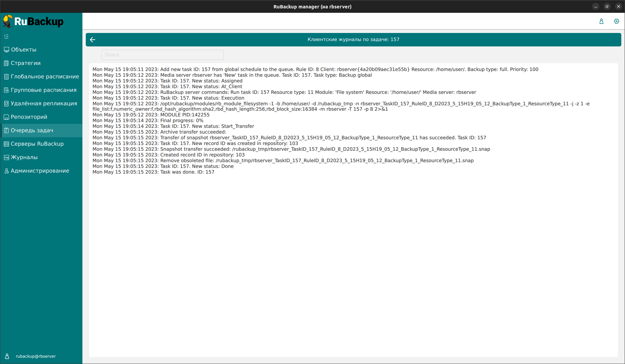This screenshot has height=364, width=625.
Task: Collapse the sidebar menu with the toggle icon
Action: [x=6, y=36]
